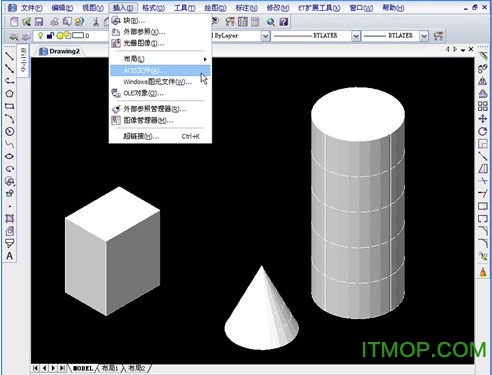
Task: Click the Help question mark icon
Action: coord(284,22)
